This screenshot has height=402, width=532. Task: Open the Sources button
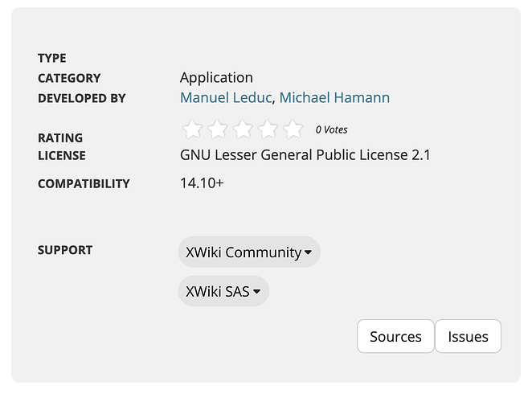(395, 336)
